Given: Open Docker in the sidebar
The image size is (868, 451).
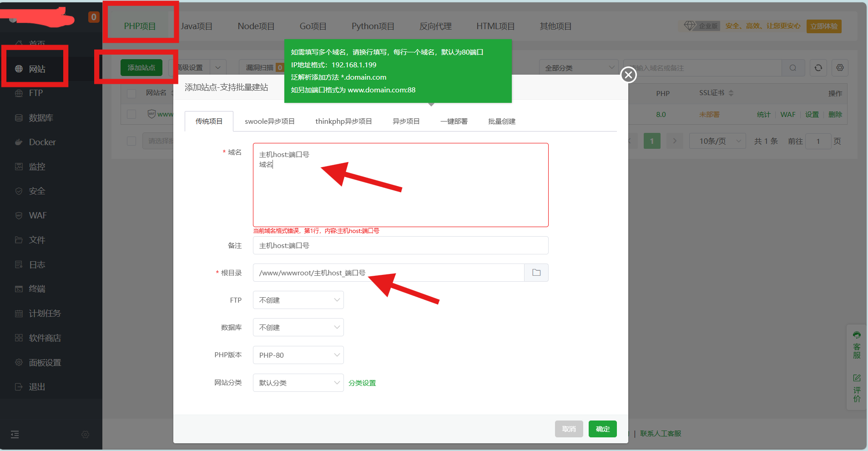Looking at the screenshot, I should coord(42,142).
